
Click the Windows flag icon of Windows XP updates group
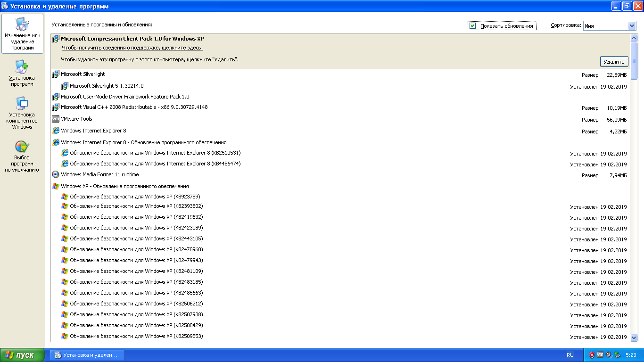(56, 186)
